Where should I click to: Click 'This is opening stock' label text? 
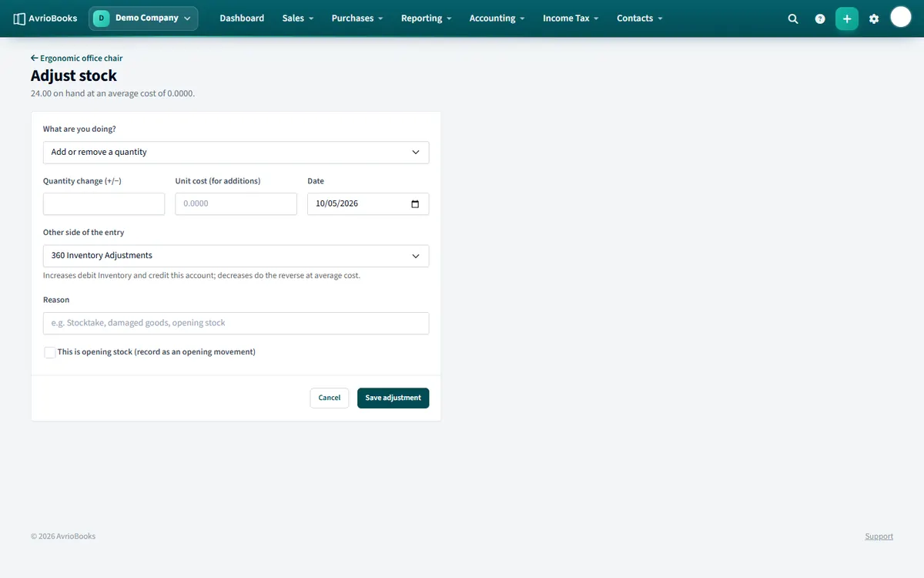156,352
